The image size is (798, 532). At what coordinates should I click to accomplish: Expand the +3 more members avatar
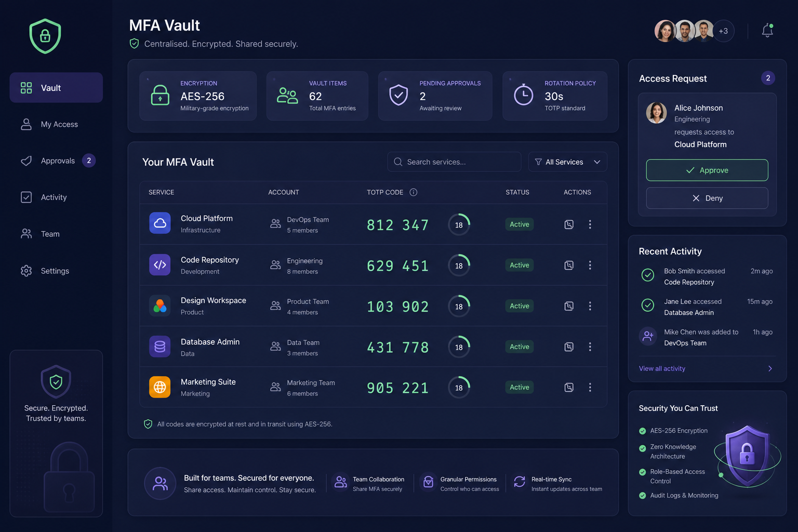tap(723, 31)
